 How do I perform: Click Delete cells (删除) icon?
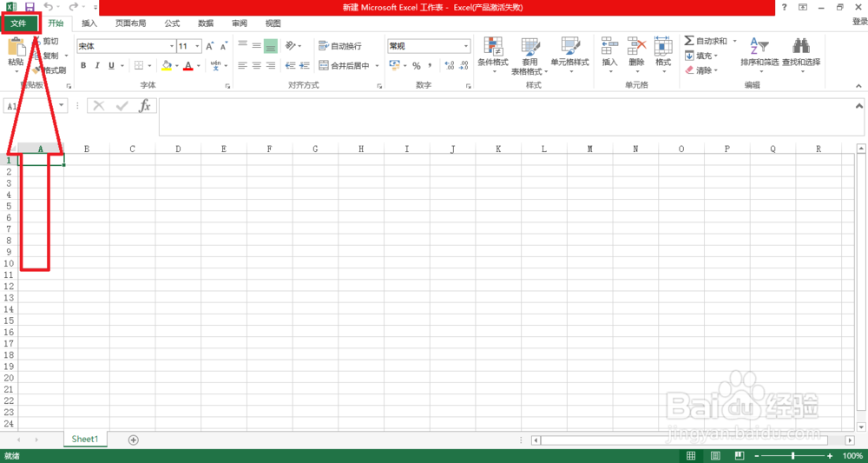pos(636,45)
